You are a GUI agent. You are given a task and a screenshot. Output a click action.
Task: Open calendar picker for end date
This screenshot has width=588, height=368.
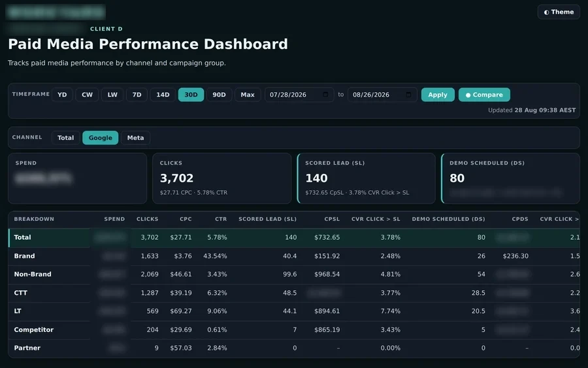408,95
